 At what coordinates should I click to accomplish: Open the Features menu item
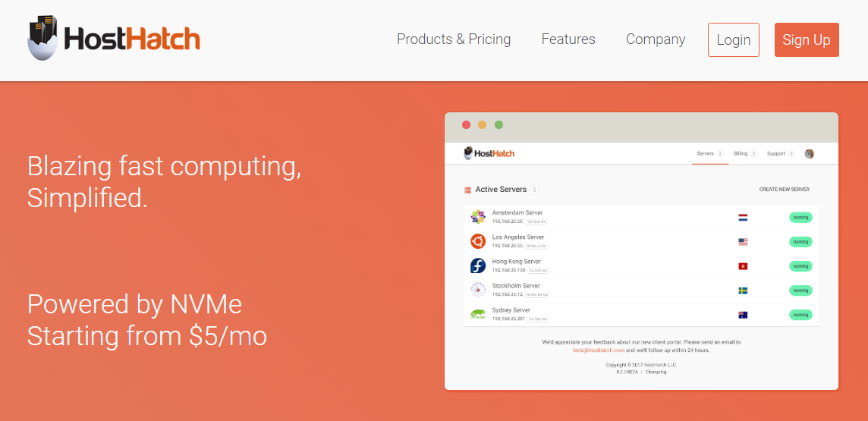pos(568,39)
